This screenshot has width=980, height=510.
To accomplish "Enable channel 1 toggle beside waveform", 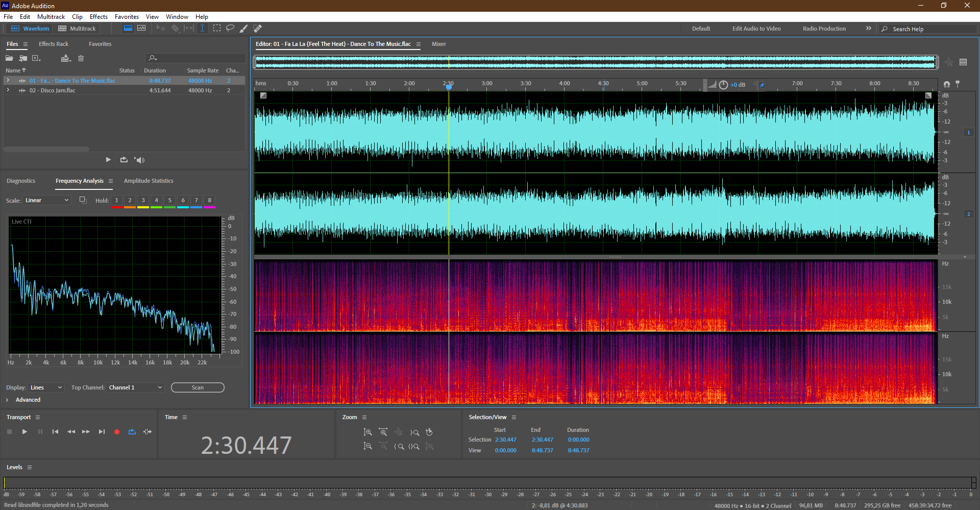I will point(968,132).
